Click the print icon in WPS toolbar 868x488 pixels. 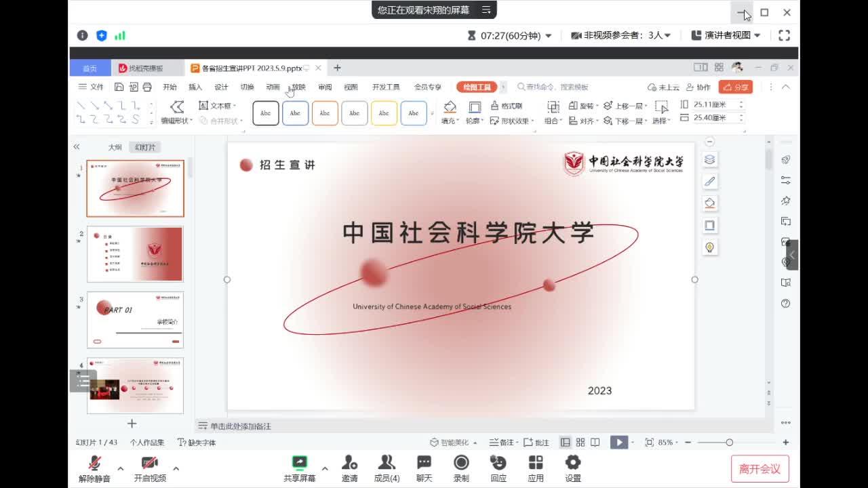(147, 87)
